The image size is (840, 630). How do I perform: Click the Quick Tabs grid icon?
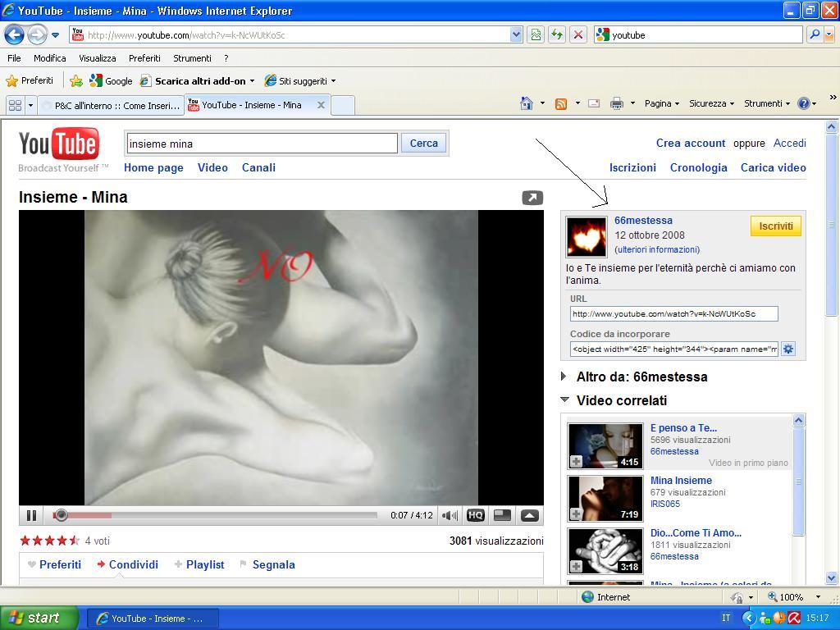(16, 106)
